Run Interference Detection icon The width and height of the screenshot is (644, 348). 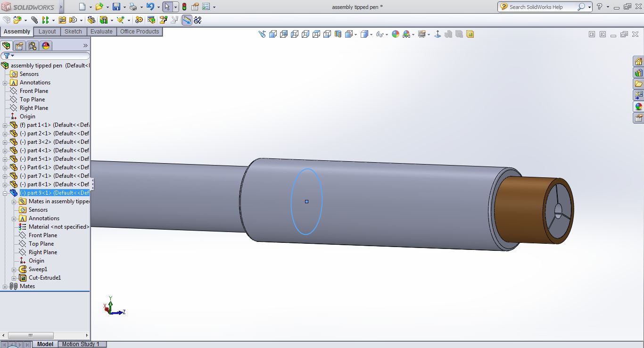coord(198,20)
